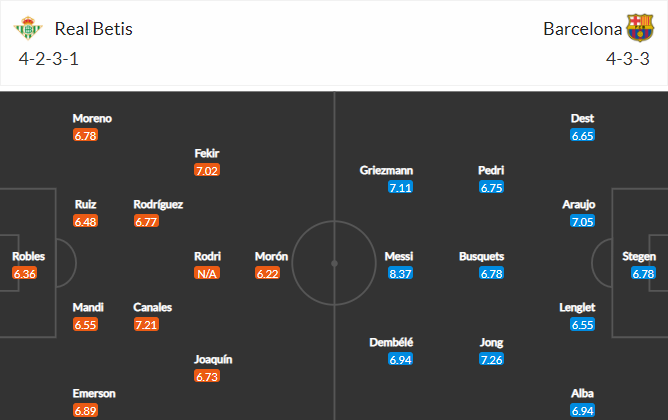Open goalkeeper Robles' profile
Screen dimensions: 668x420
coord(29,256)
